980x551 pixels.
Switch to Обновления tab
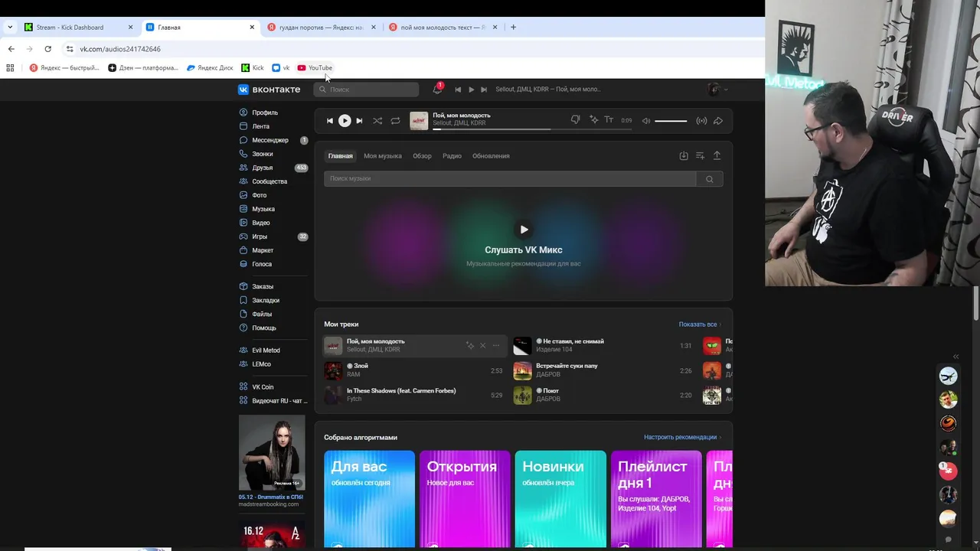491,156
